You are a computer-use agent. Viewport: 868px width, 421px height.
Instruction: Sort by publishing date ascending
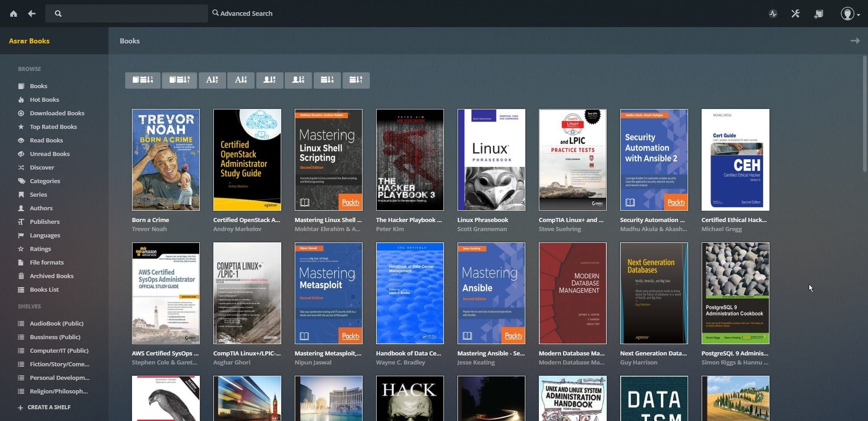(327, 80)
